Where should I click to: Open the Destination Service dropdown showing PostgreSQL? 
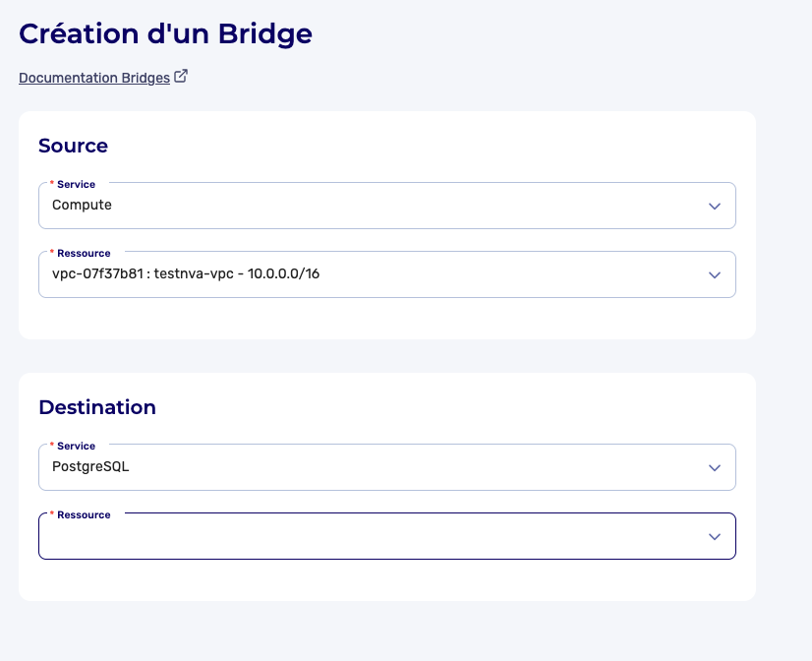click(387, 467)
